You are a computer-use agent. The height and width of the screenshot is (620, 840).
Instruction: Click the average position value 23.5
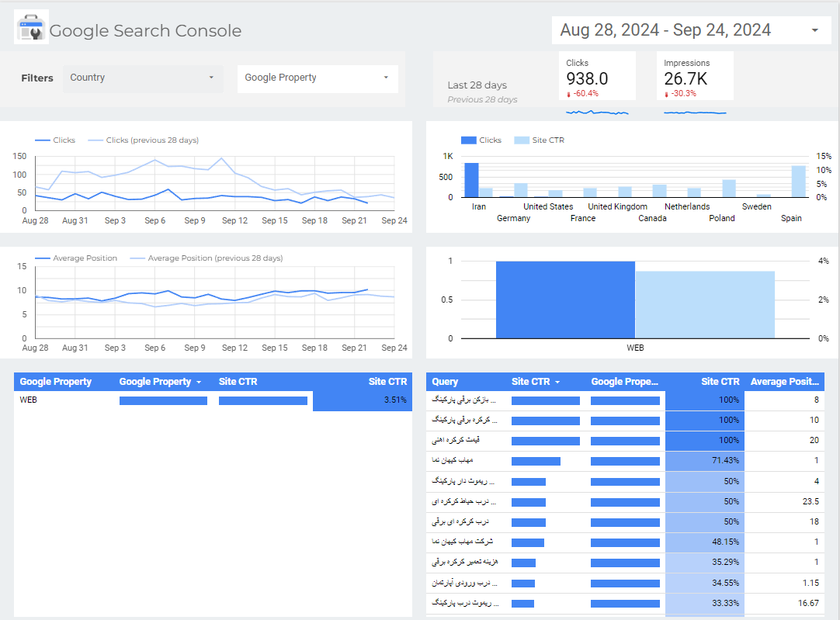click(810, 502)
